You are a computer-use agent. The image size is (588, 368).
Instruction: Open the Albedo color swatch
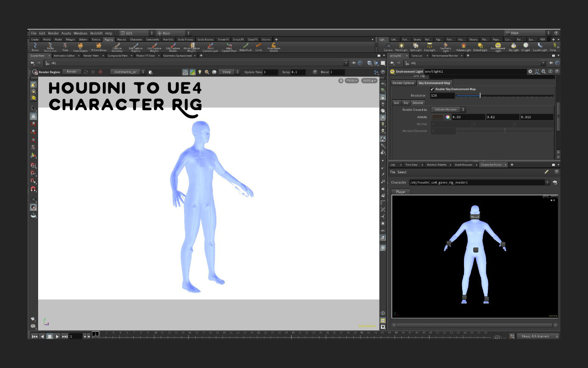(437, 117)
